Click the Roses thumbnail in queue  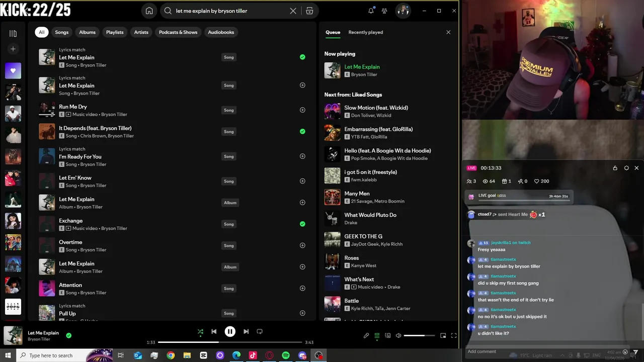pyautogui.click(x=332, y=261)
